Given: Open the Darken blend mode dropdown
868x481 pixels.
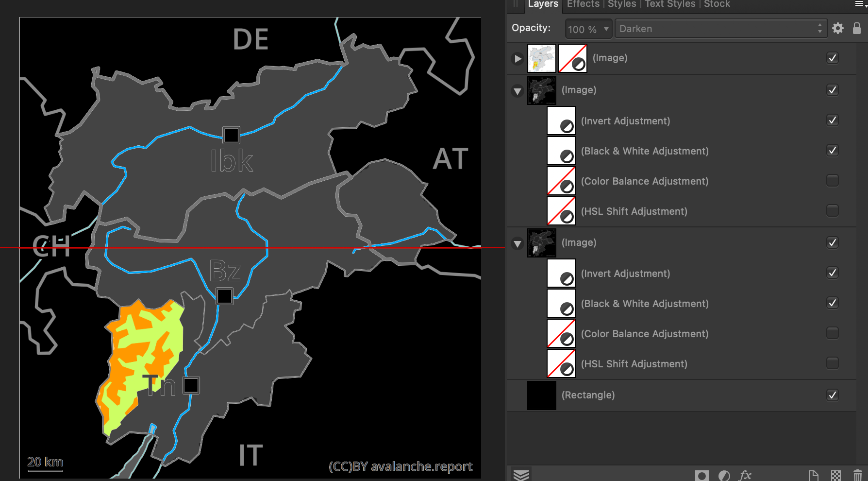Looking at the screenshot, I should tap(721, 29).
